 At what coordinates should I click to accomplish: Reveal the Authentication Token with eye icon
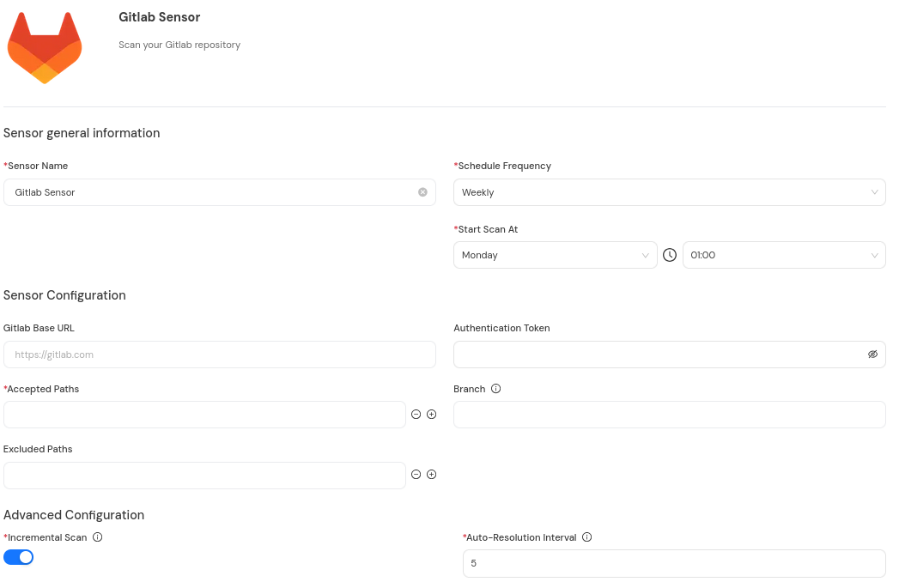pyautogui.click(x=872, y=355)
